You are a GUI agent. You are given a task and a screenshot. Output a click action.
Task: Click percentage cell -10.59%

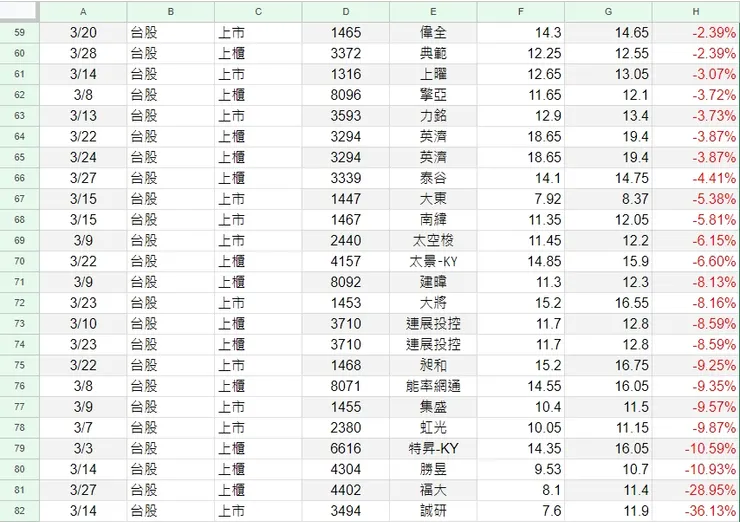696,448
